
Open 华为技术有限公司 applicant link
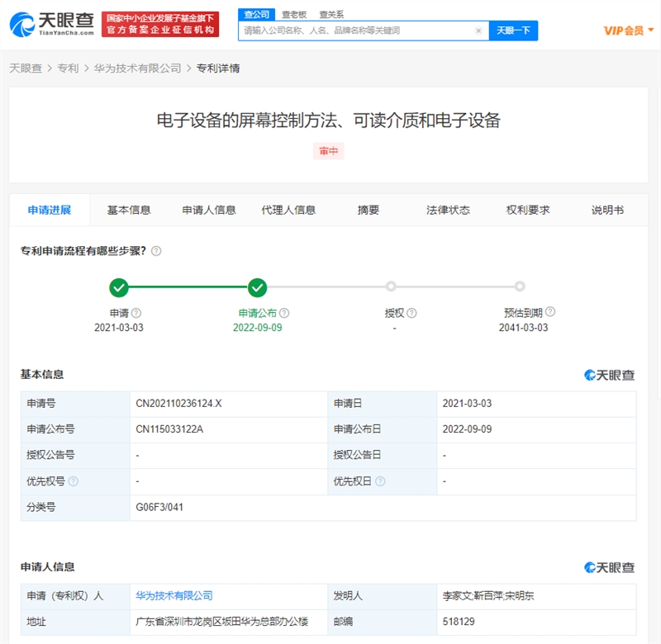point(174,595)
